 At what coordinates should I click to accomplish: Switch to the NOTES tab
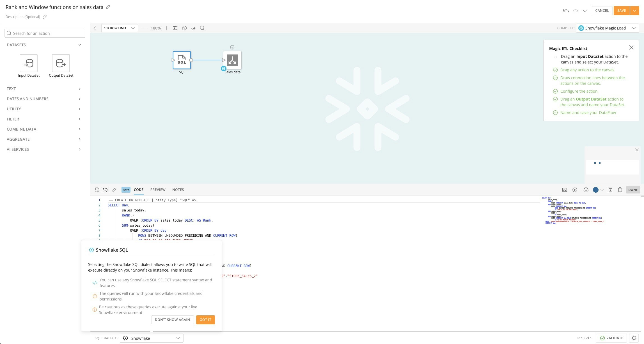[x=178, y=190]
